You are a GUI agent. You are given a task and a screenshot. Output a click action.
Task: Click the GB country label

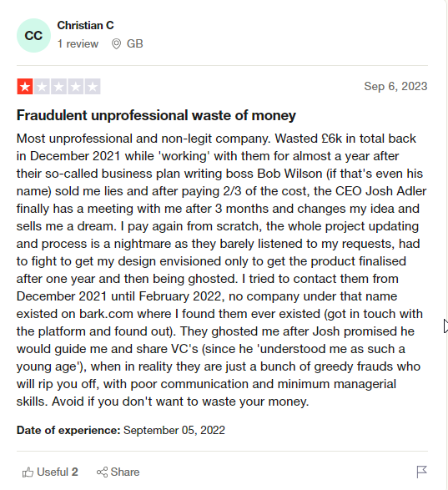pos(134,43)
